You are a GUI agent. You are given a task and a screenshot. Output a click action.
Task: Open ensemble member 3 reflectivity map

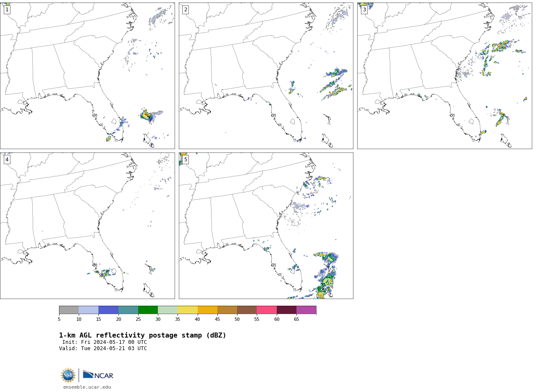click(x=444, y=76)
